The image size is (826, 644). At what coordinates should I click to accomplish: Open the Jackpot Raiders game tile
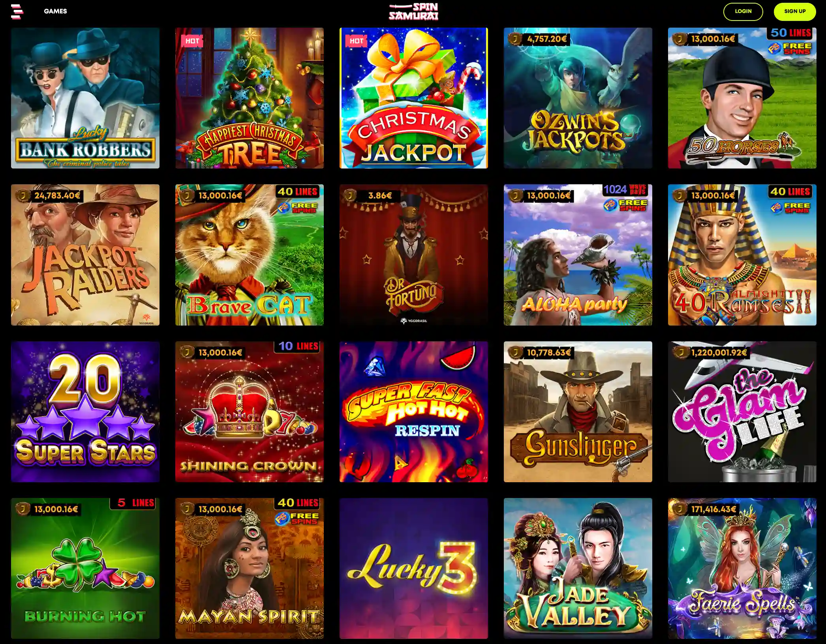pyautogui.click(x=85, y=255)
